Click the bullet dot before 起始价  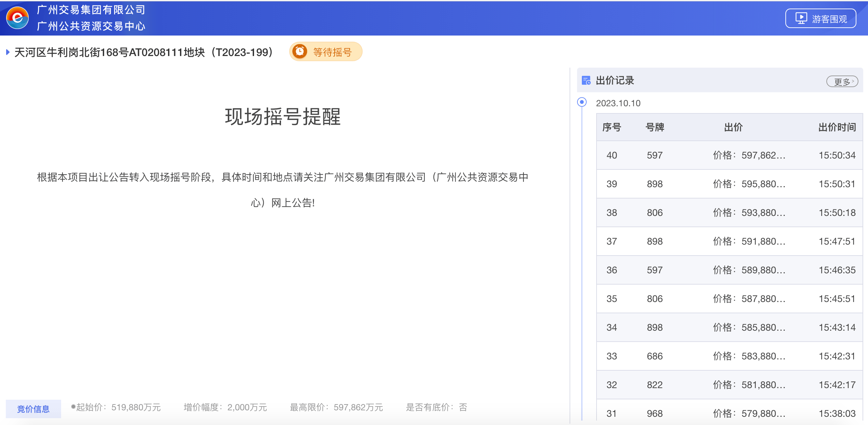(73, 407)
